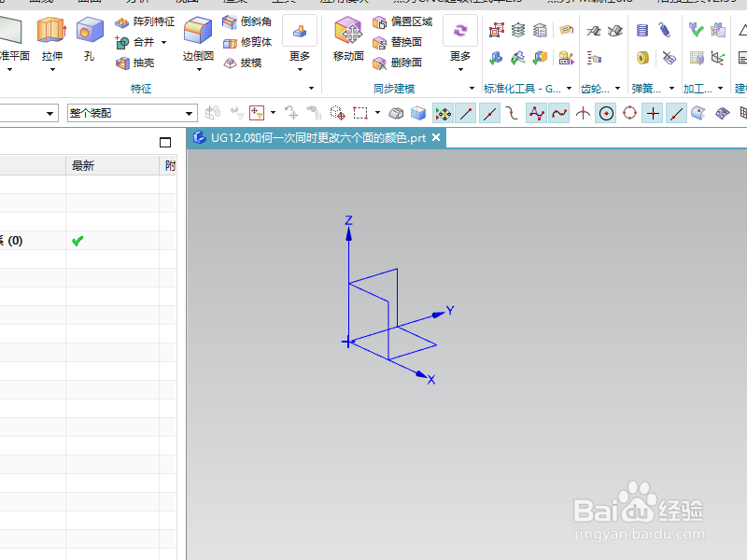Click the 最新 column header
This screenshot has height=560, width=747.
point(112,166)
